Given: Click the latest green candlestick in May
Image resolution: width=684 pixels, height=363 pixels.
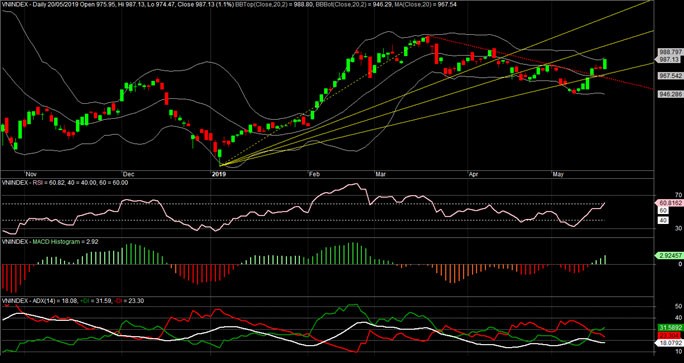Looking at the screenshot, I should pyautogui.click(x=605, y=64).
